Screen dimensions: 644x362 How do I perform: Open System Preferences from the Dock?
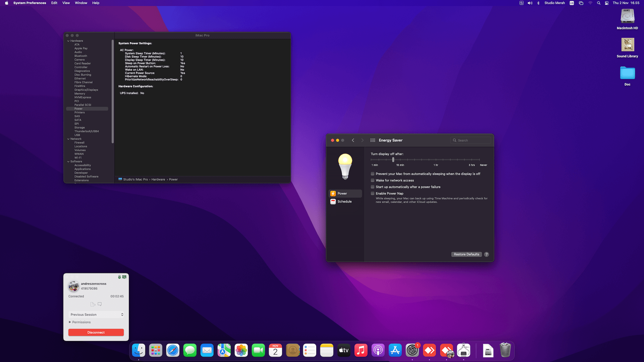[x=412, y=351]
